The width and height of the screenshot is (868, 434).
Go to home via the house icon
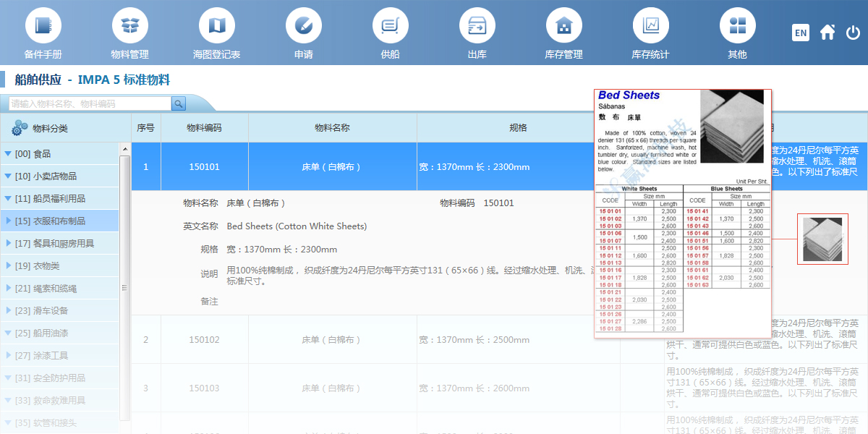827,32
